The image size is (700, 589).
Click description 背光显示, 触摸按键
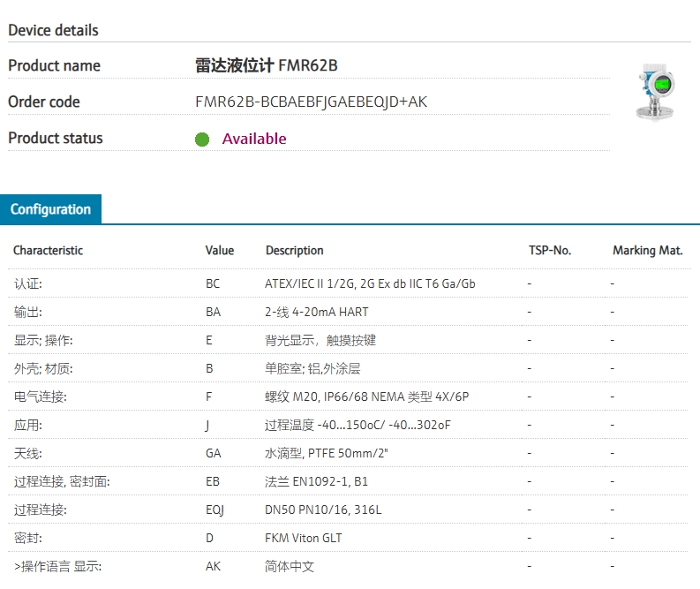320,340
